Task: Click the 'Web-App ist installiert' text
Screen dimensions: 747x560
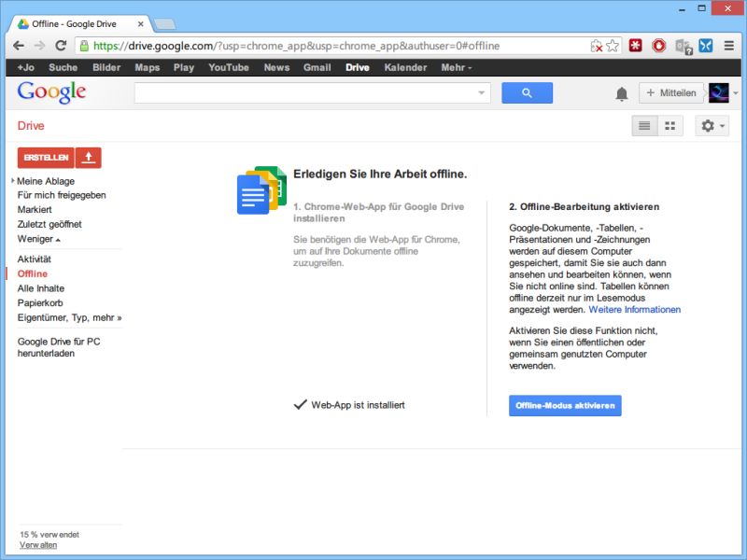Action: pyautogui.click(x=358, y=405)
